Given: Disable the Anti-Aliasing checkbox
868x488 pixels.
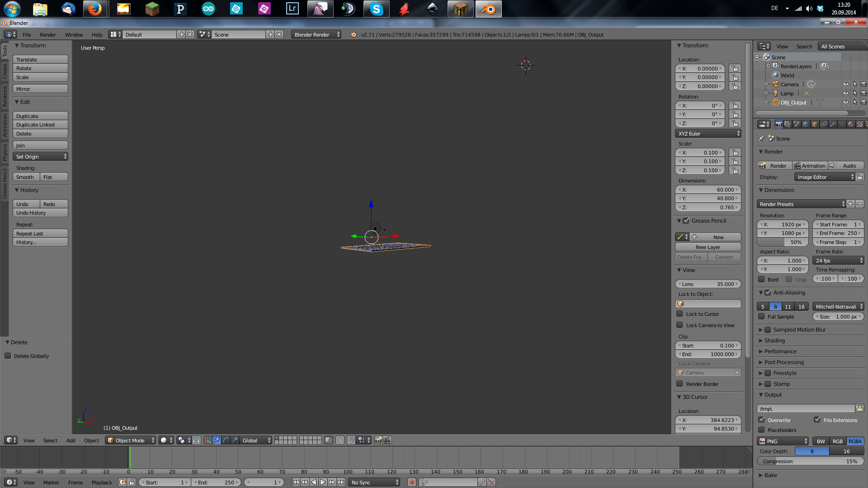Looking at the screenshot, I should (x=768, y=292).
